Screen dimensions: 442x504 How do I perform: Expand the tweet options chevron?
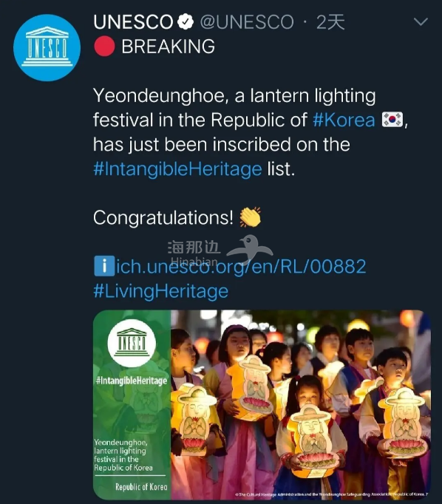421,22
